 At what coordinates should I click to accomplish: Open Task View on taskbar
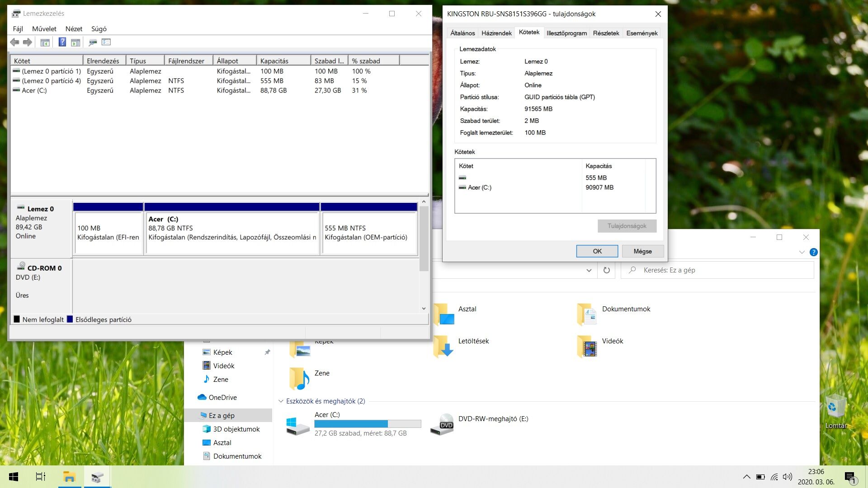point(41,477)
